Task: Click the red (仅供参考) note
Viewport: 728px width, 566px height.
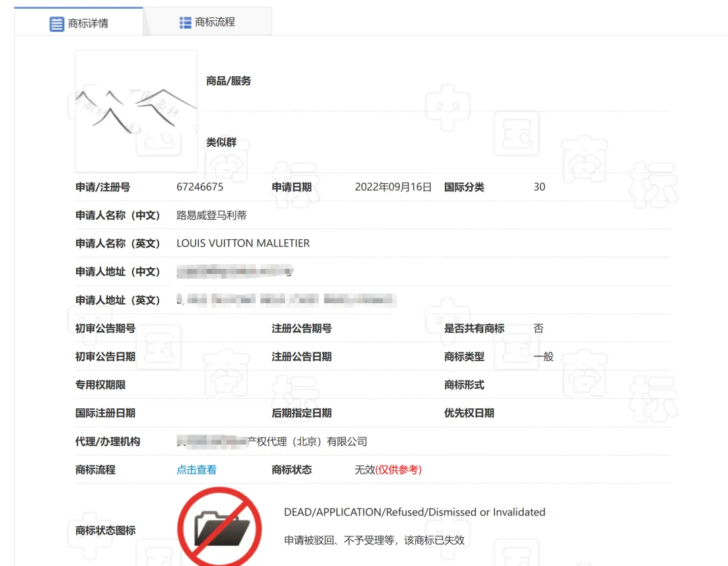Action: tap(398, 470)
